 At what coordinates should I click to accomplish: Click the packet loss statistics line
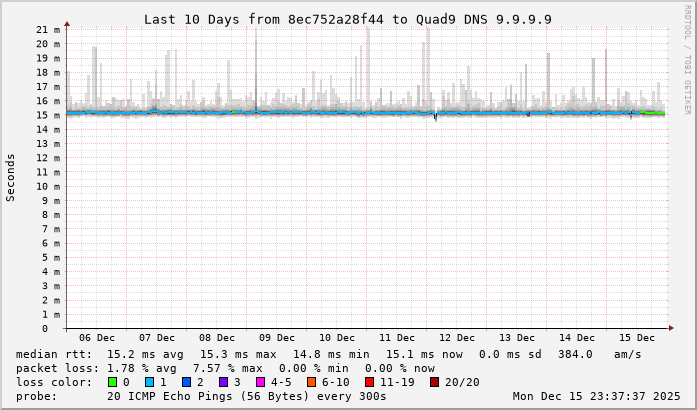pos(225,368)
